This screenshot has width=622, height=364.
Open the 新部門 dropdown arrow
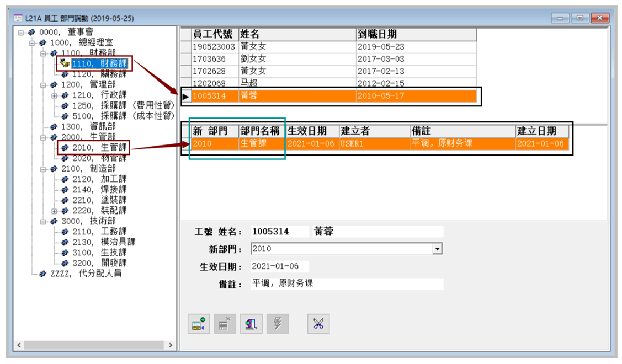(x=437, y=249)
